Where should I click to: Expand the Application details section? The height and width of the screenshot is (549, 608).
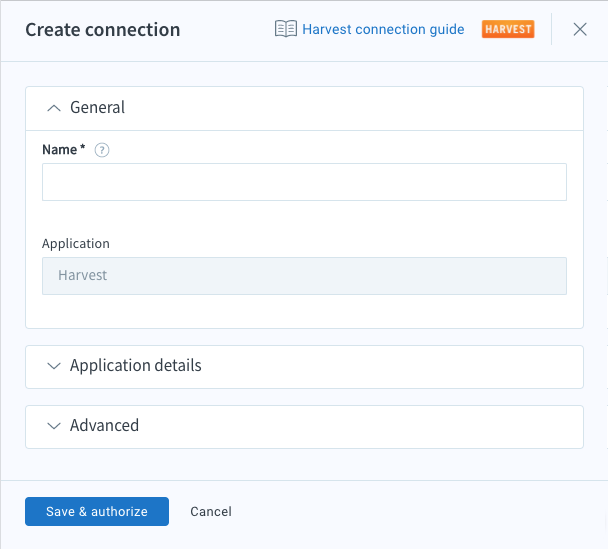[x=304, y=367]
